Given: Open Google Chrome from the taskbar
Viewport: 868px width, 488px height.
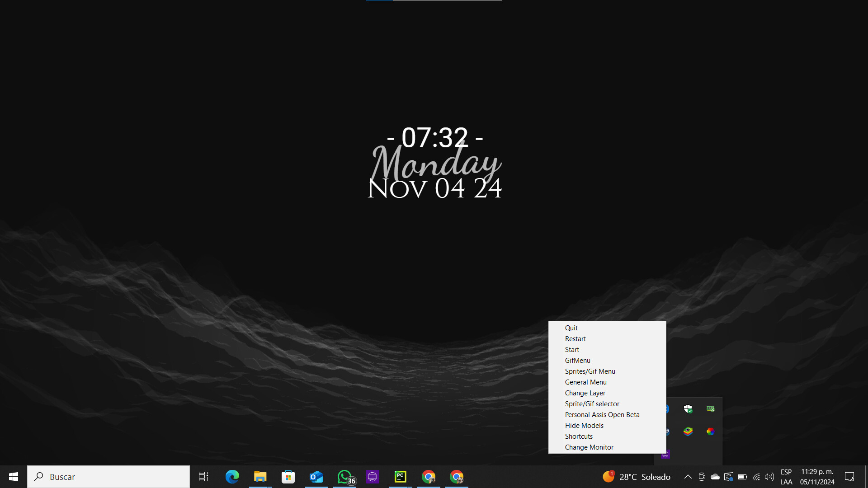Looking at the screenshot, I should [429, 476].
